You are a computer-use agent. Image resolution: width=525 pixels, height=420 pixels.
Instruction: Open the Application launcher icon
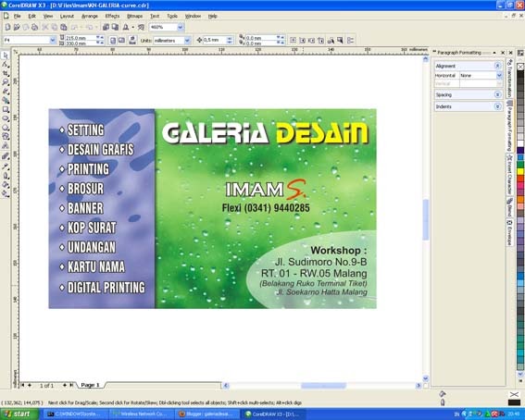pos(126,27)
